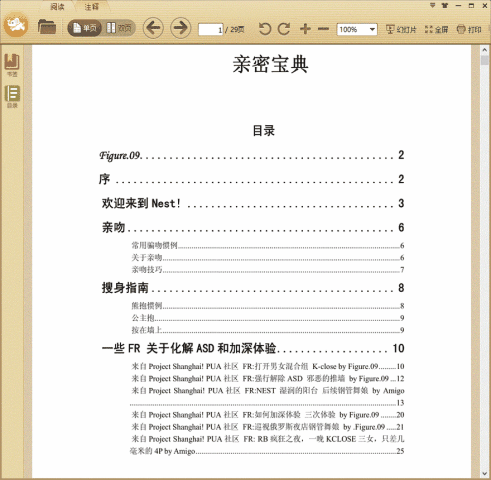The height and width of the screenshot is (480, 491).
Task: Switch to the 阅读 (Reading) tab
Action: 57,7
